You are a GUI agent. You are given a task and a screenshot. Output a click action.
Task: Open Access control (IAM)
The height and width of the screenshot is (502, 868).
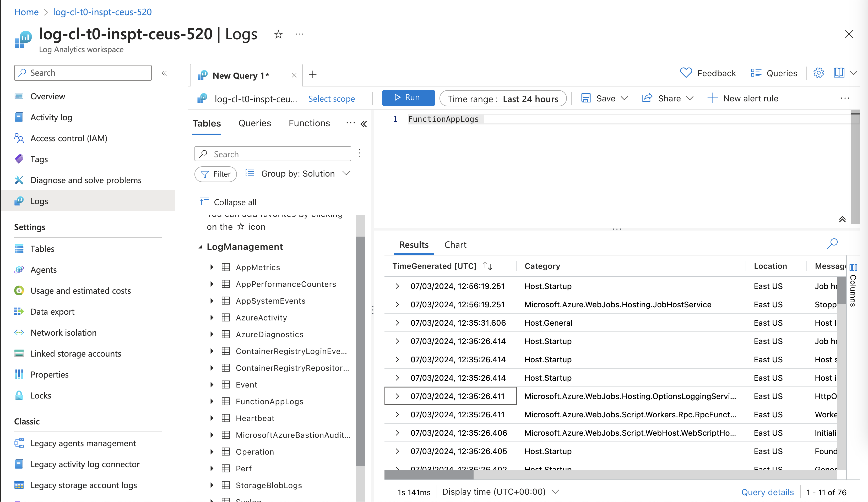pyautogui.click(x=69, y=138)
